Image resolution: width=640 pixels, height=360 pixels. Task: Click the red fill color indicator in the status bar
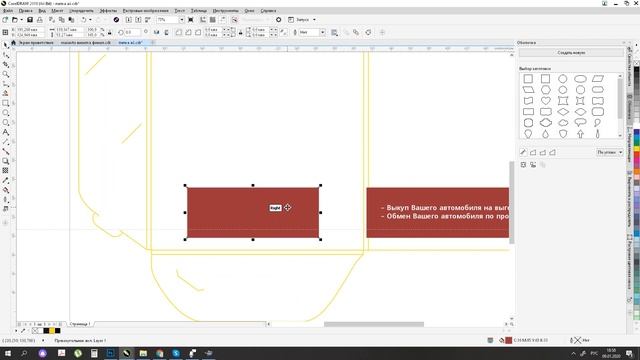[509, 340]
